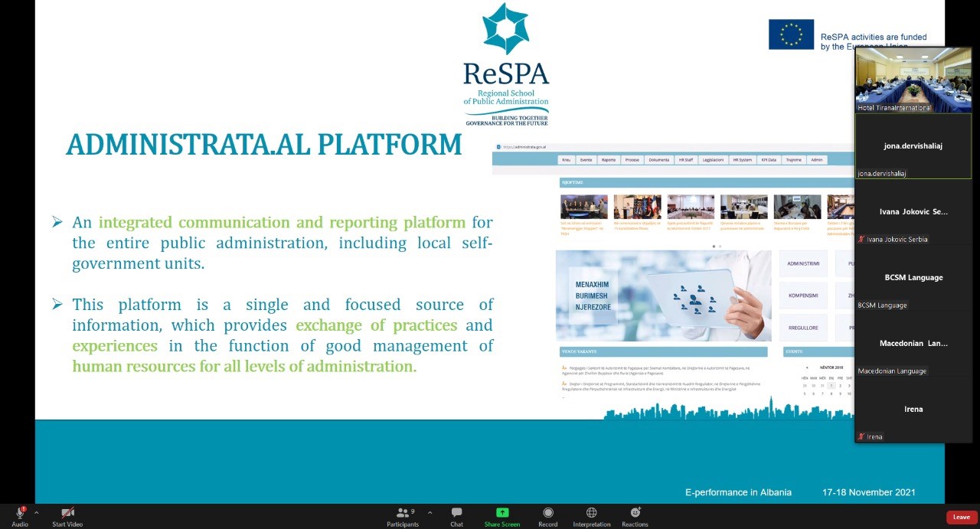This screenshot has height=529, width=980.
Task: Click the ReSPA logo on the slide
Action: point(506,64)
